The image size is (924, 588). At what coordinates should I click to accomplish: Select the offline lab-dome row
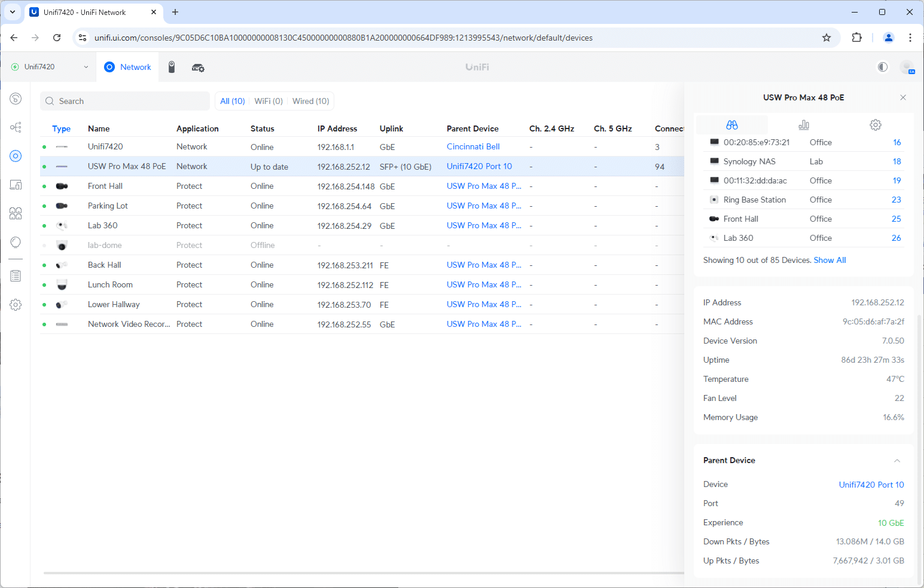[362, 245]
